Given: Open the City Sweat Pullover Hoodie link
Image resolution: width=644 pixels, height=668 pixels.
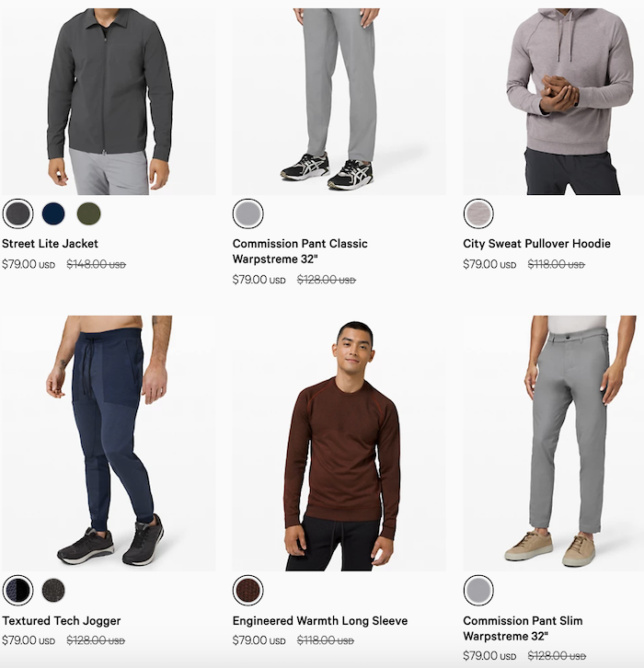Looking at the screenshot, I should coord(536,244).
